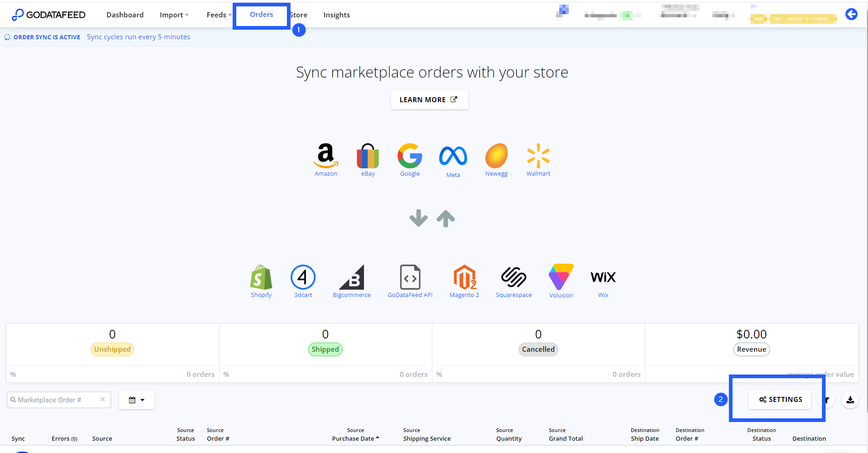Choose the Shopify store icon

[x=261, y=277]
